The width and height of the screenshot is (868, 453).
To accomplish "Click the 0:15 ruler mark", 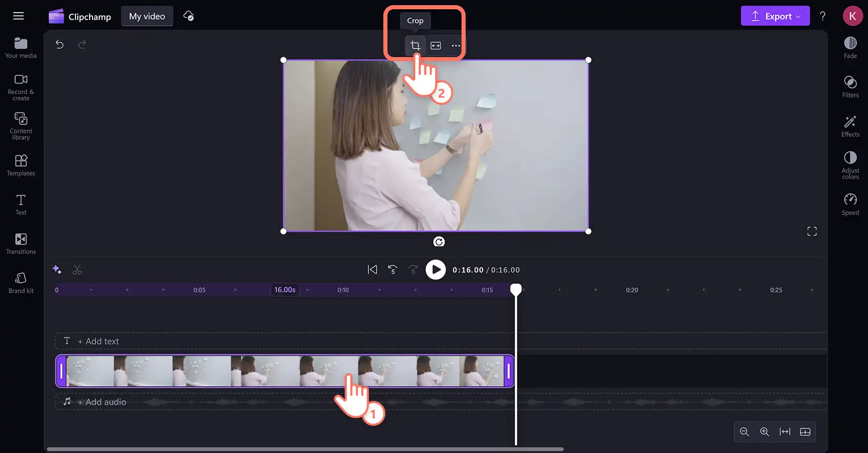I will pos(487,290).
